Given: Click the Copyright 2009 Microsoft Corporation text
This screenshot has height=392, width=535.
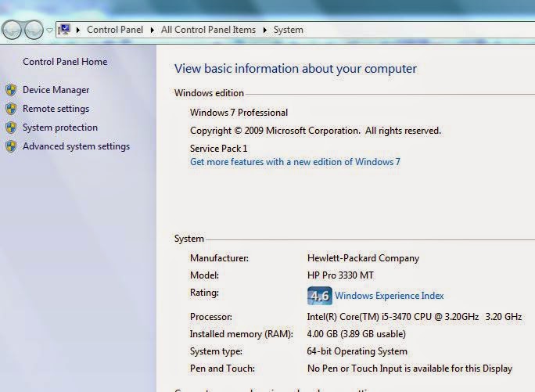Looking at the screenshot, I should pos(316,131).
